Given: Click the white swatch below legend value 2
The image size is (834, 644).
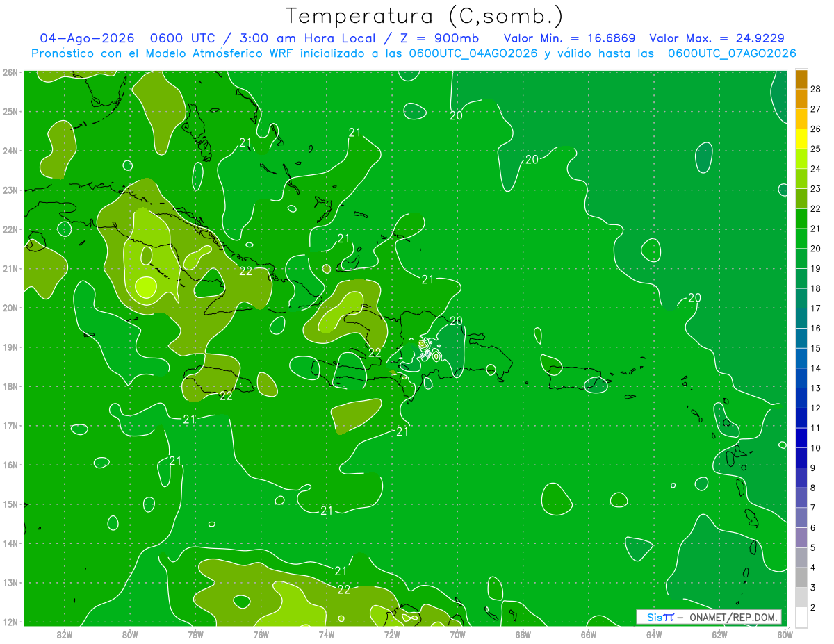Looking at the screenshot, I should pyautogui.click(x=801, y=617).
